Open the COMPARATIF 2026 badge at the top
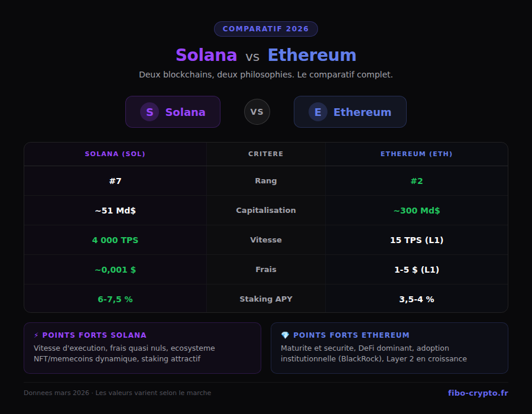Screen dimensions: 532x414 pos(265,28)
